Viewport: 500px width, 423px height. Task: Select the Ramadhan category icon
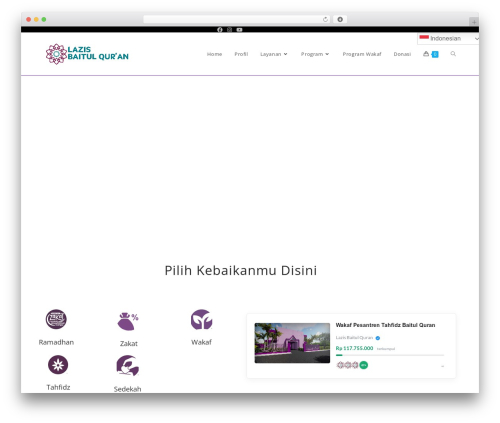(x=56, y=319)
